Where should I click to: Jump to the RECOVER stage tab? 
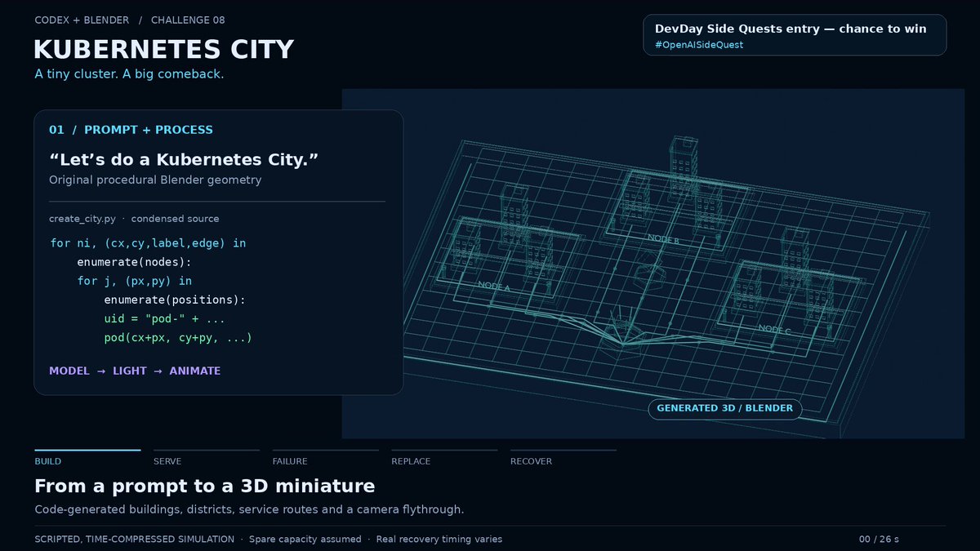(531, 461)
